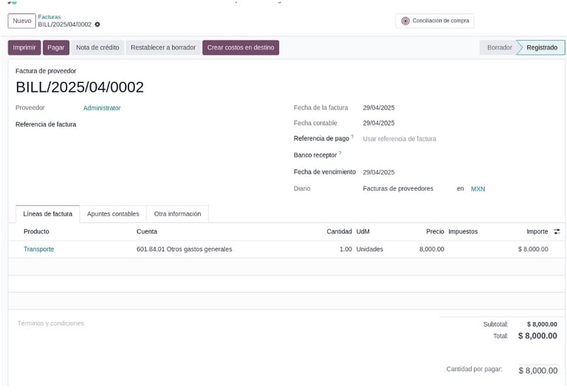Switch to Líneas de factura tab
The width and height of the screenshot is (567, 392).
(x=48, y=214)
